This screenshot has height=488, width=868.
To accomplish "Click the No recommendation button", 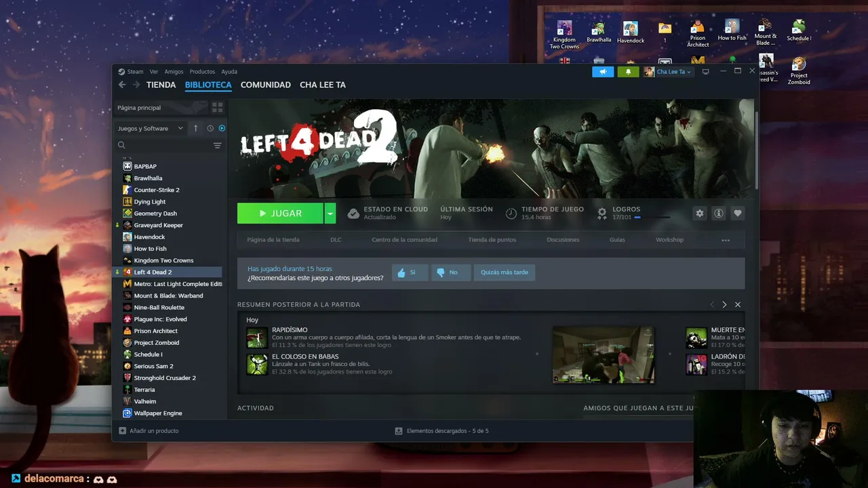I will 450,272.
